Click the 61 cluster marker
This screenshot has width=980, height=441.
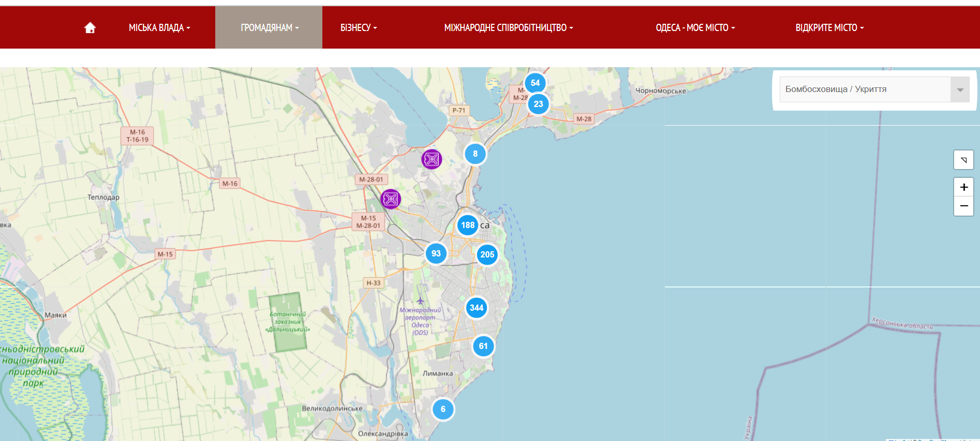click(483, 346)
